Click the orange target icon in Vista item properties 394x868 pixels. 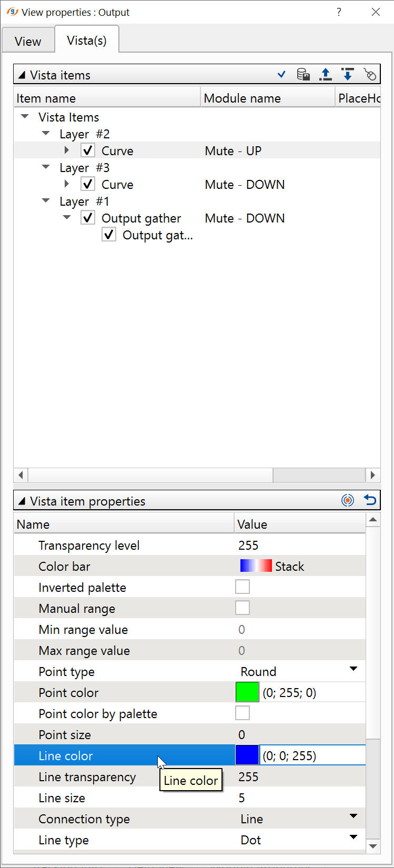pyautogui.click(x=348, y=500)
